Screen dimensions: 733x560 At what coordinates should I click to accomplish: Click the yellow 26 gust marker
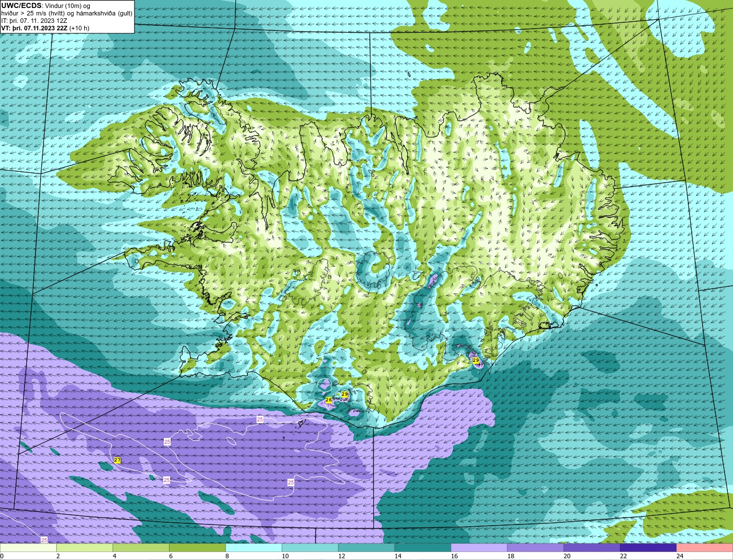click(329, 400)
